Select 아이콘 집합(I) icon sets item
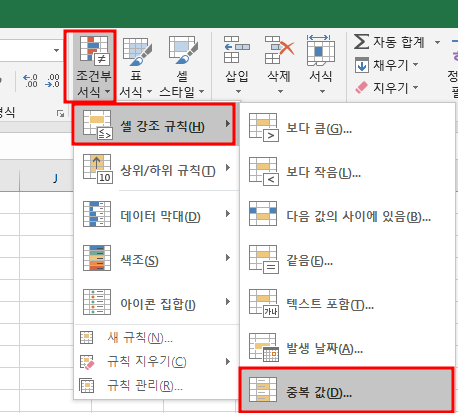 156,302
